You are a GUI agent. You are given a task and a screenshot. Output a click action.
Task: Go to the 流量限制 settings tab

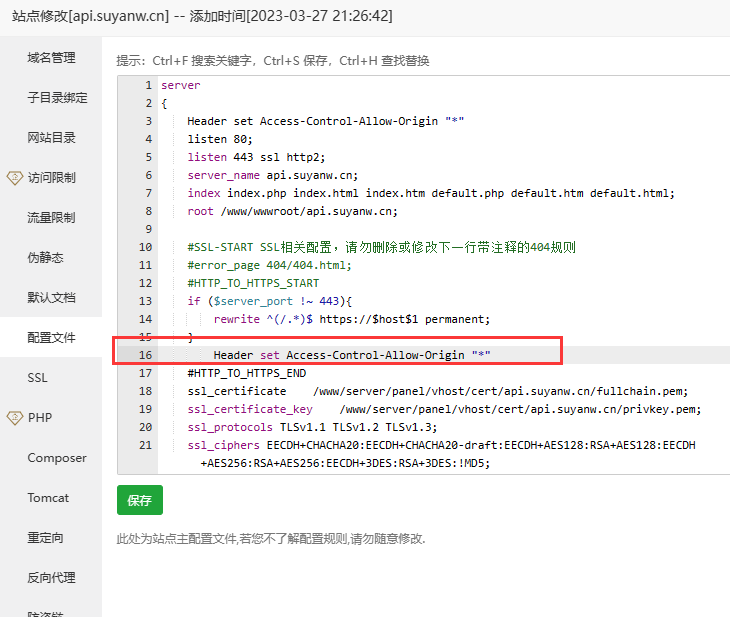(51, 218)
